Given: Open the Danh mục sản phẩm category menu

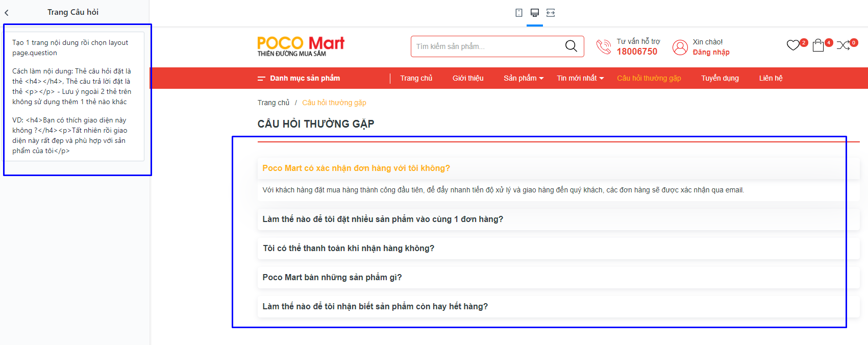Looking at the screenshot, I should [305, 78].
